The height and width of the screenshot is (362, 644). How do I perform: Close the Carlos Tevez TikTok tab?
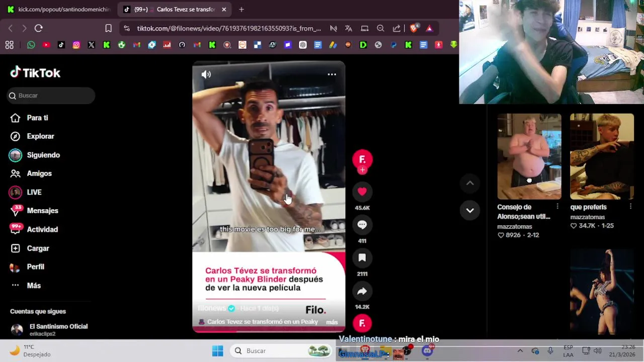(224, 9)
